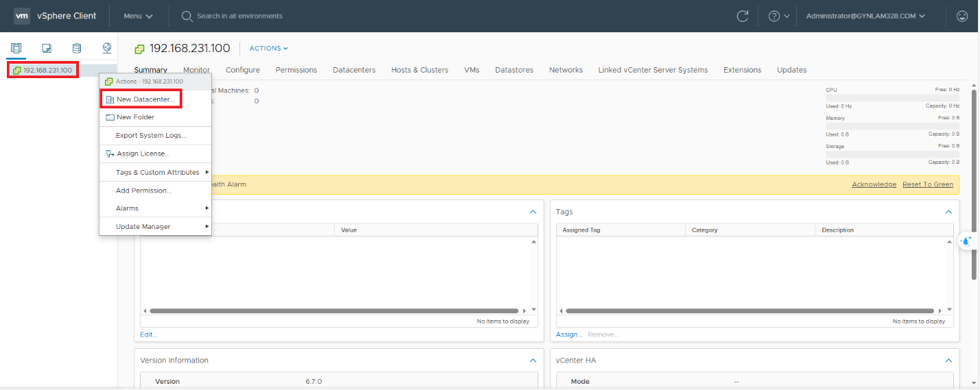Image resolution: width=980 pixels, height=390 pixels.
Task: Collapse the vCenter HA panel
Action: click(x=948, y=361)
